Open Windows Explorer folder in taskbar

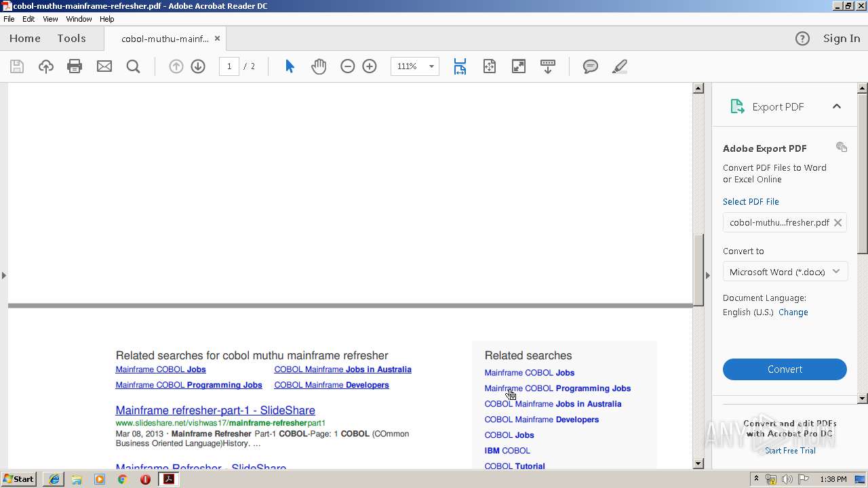(77, 479)
